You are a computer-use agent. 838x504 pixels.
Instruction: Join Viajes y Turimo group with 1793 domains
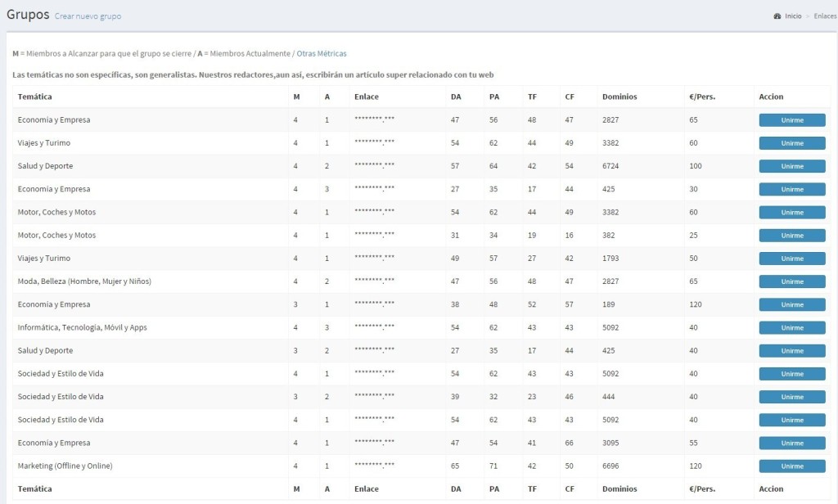(792, 259)
